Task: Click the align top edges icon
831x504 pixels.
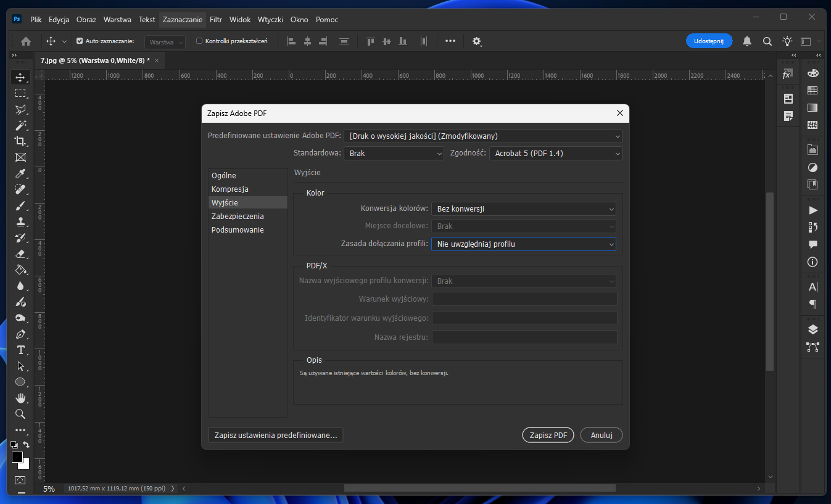Action: pos(370,41)
